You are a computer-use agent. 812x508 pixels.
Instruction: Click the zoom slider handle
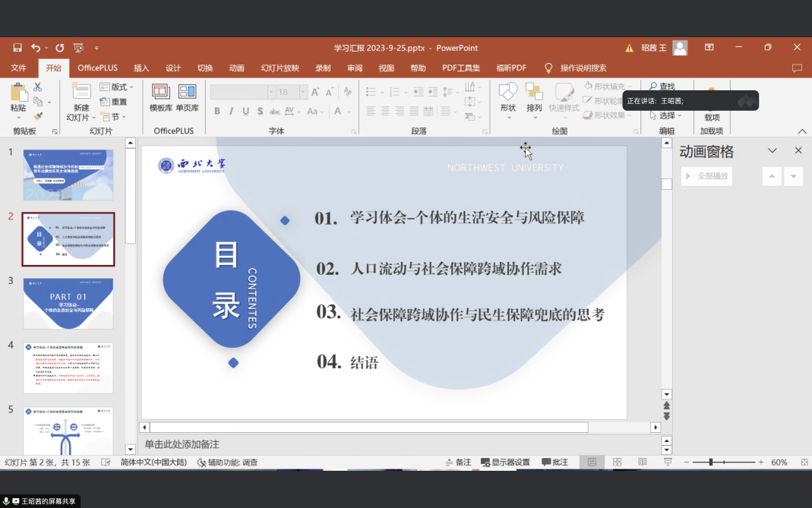click(x=712, y=462)
